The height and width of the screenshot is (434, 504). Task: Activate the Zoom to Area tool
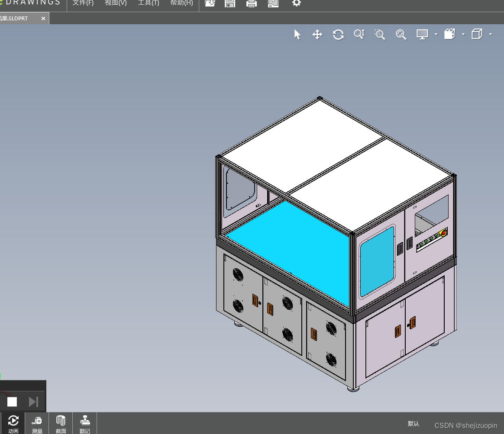pos(380,34)
